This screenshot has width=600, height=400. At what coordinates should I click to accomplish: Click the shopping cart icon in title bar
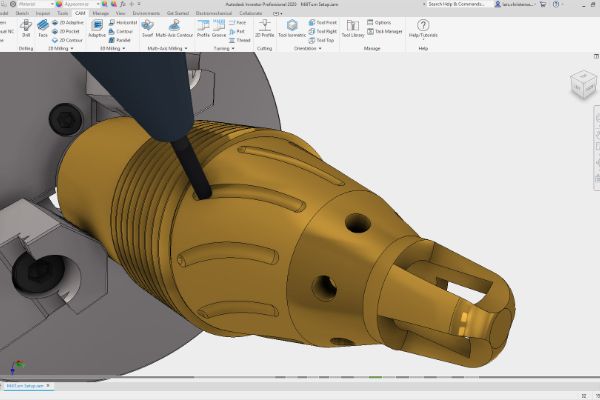click(x=543, y=4)
